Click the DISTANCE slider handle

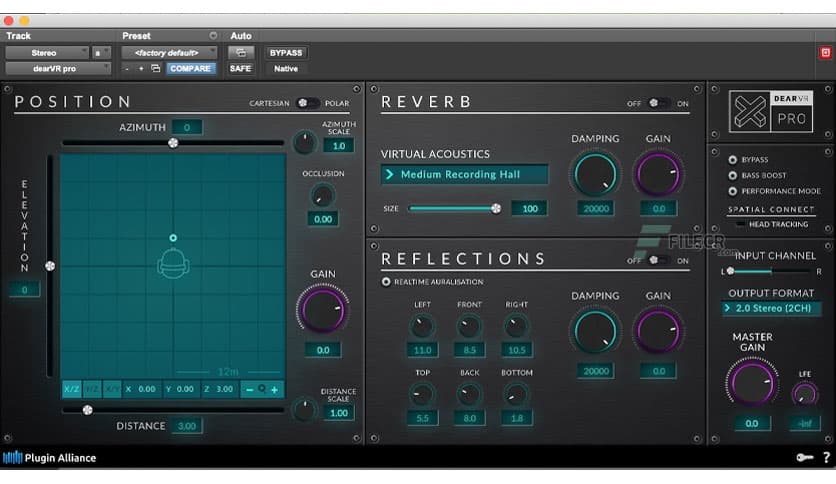(87, 410)
